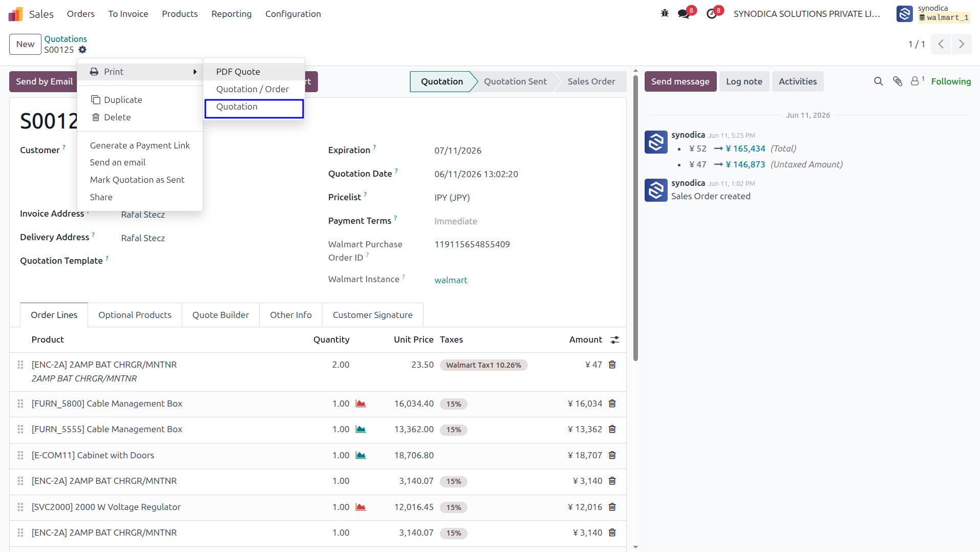Screen dimensions: 980x552
Task: Set status to Quotation Sent
Action: (x=515, y=81)
